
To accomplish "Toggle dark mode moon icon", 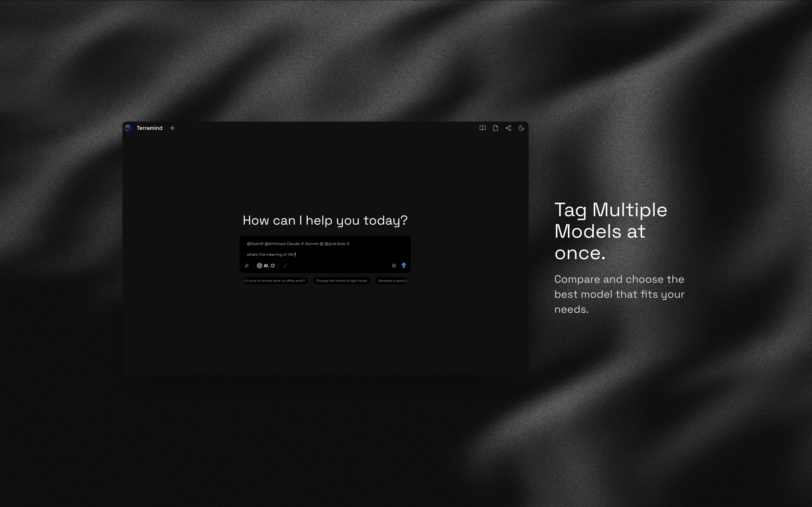I will pyautogui.click(x=521, y=128).
